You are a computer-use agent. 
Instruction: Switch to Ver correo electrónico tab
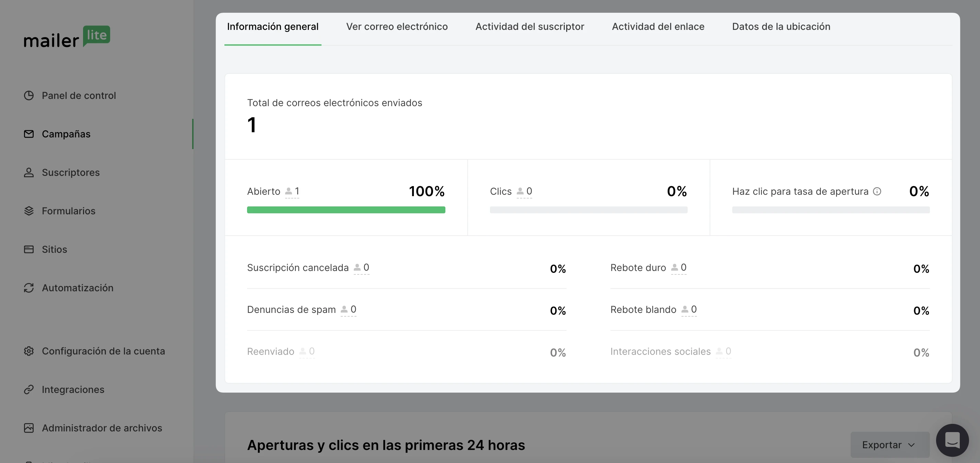397,27
